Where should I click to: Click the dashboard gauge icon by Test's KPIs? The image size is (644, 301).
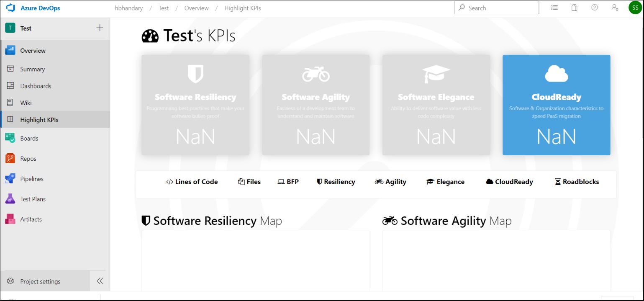point(150,36)
